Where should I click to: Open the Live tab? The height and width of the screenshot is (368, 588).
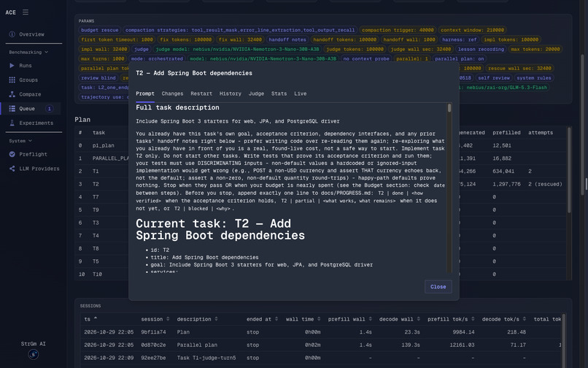click(x=300, y=93)
